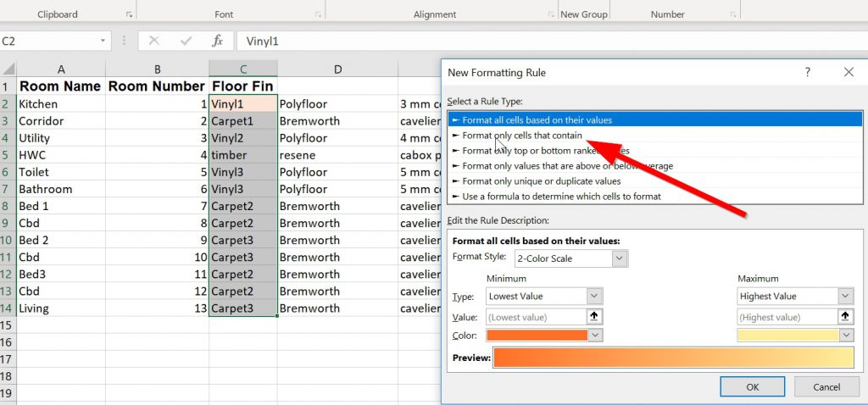Screen dimensions: 868x405
Task: Open the Maximum Type dropdown
Action: (845, 296)
